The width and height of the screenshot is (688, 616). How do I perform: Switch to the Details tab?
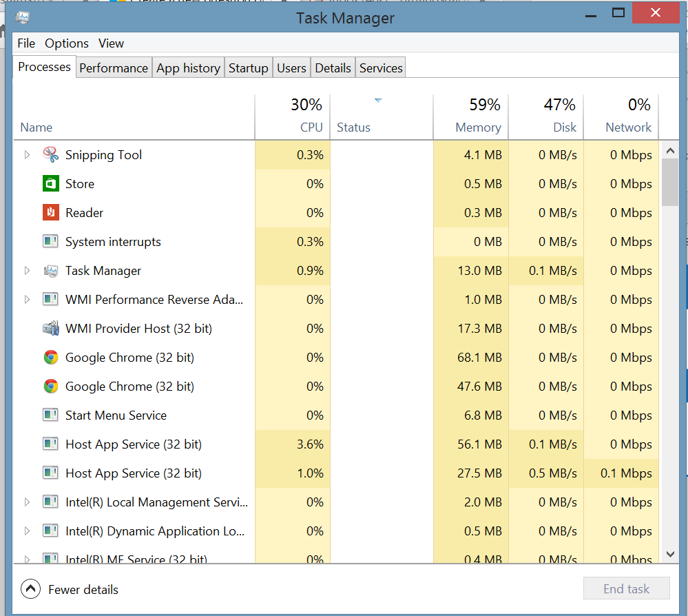(333, 68)
